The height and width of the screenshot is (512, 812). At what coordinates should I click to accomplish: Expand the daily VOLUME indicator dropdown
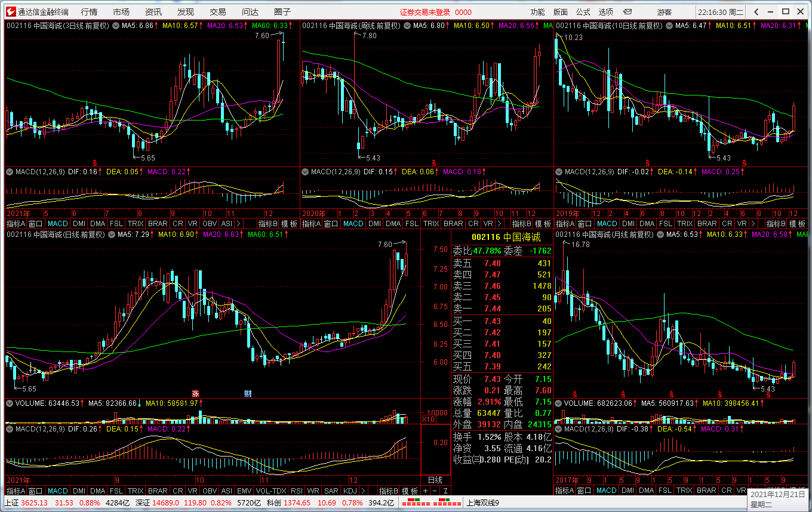coord(10,403)
